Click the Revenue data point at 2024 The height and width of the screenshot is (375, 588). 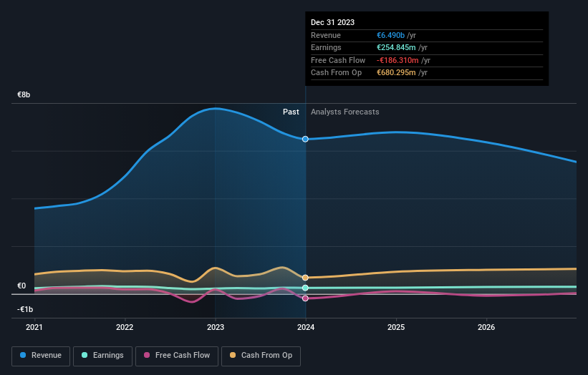click(305, 139)
